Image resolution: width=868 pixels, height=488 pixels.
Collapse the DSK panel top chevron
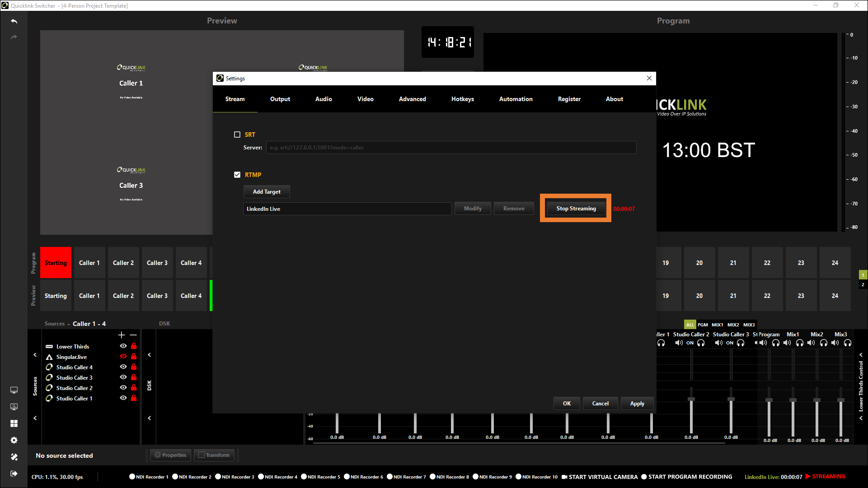(150, 355)
